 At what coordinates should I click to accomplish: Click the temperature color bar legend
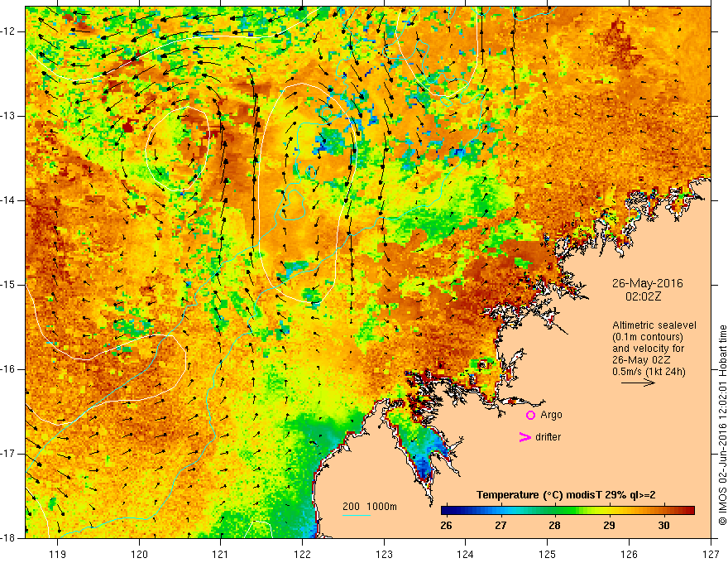[568, 511]
